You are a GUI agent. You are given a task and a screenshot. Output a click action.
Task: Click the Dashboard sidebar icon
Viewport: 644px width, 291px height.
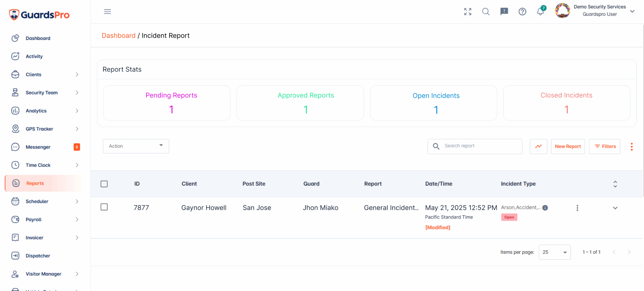coord(15,38)
